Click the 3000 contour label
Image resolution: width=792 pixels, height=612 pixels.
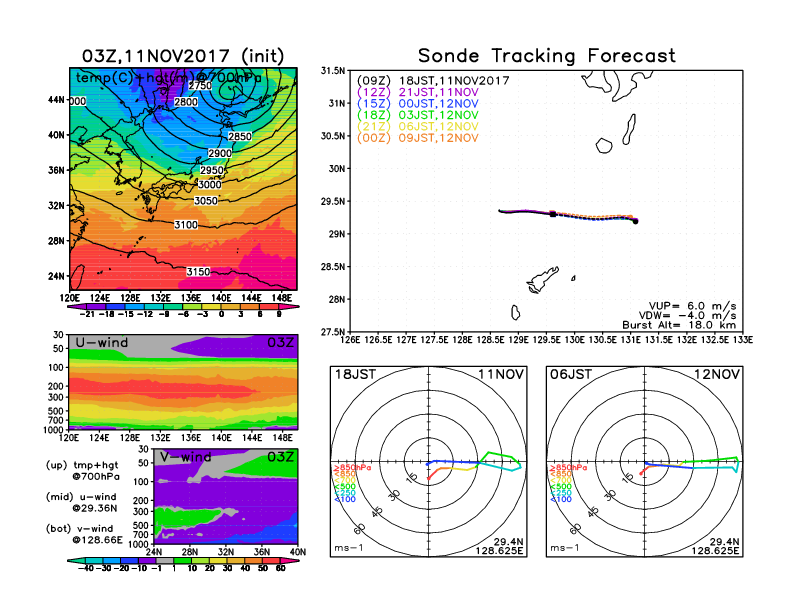(x=209, y=184)
